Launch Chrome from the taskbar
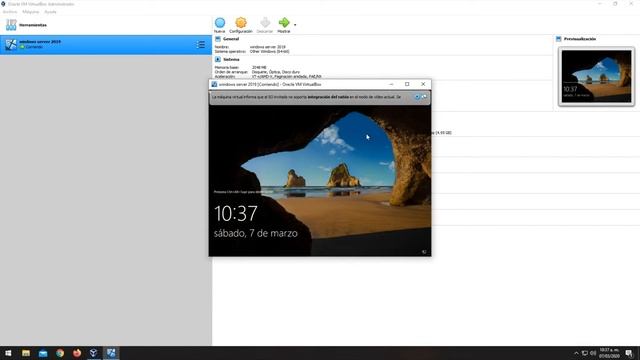Screen dimensions: 640x360 60,353
